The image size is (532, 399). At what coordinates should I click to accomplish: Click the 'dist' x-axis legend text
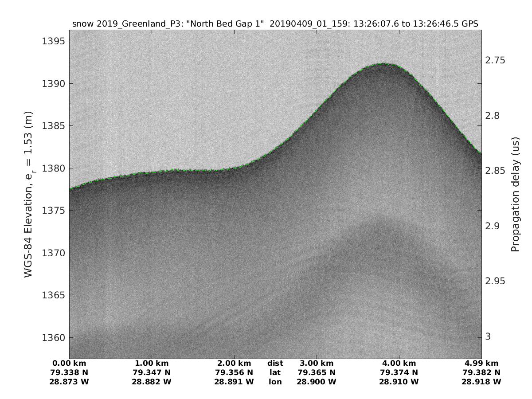tap(275, 364)
